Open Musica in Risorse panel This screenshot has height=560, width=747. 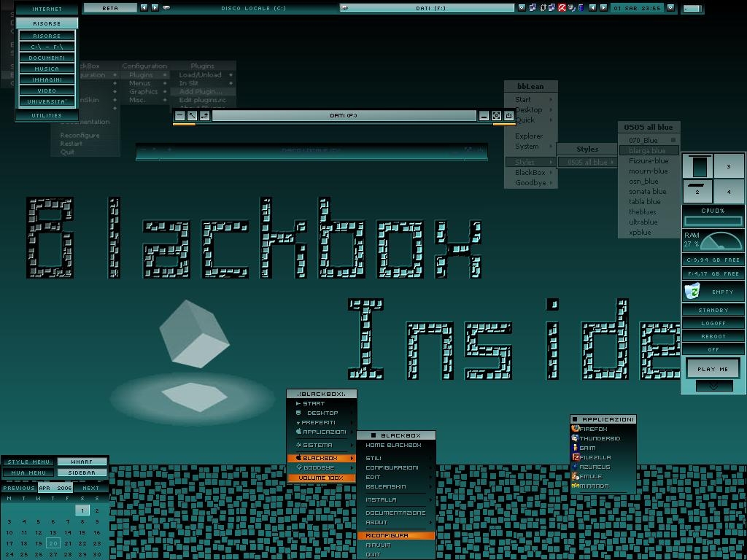tap(47, 69)
